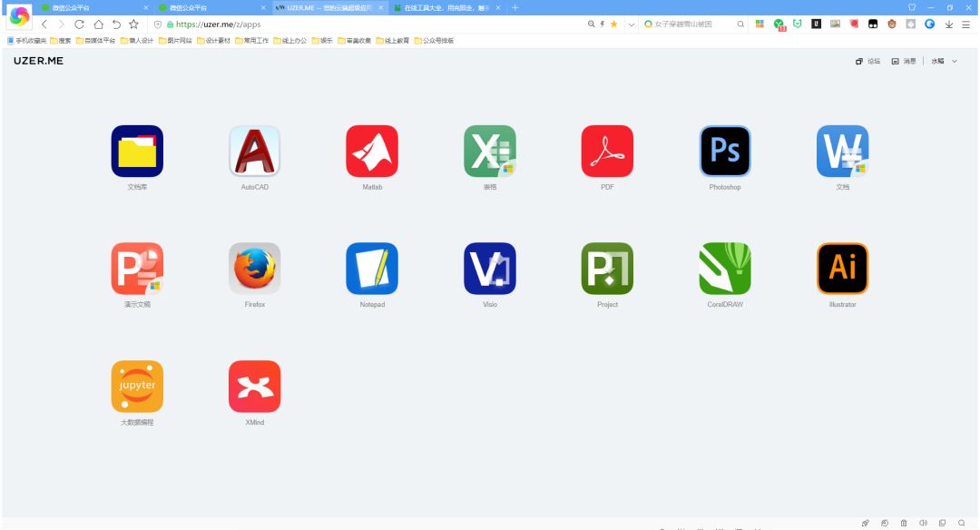
Task: Click the status bar rocket accelerate icon
Action: point(865,523)
